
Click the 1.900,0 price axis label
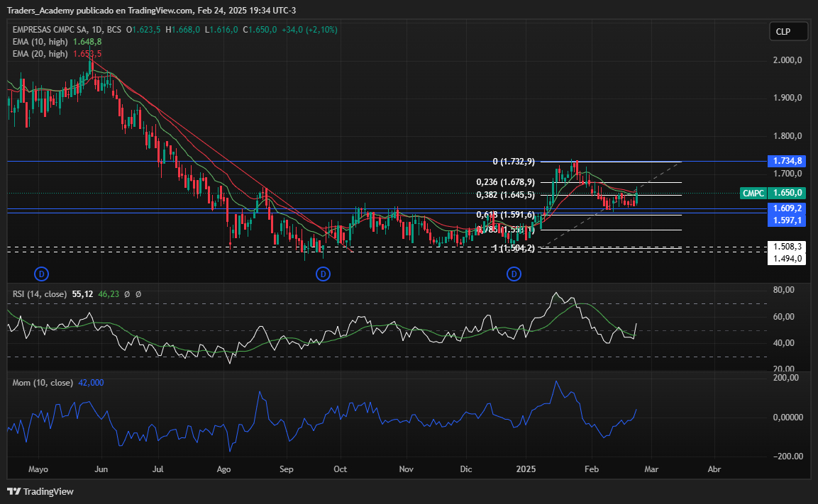point(787,98)
